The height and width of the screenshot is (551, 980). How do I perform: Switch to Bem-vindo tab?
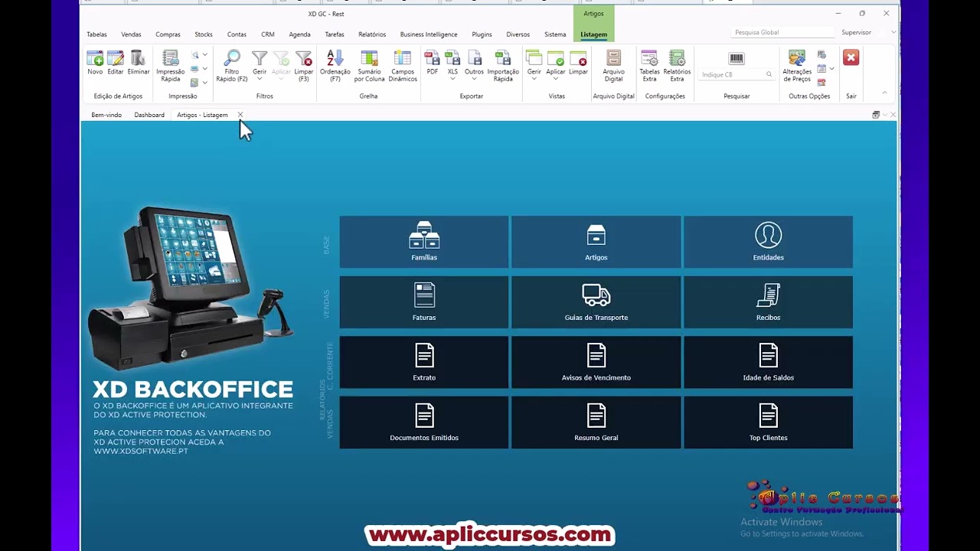point(106,115)
